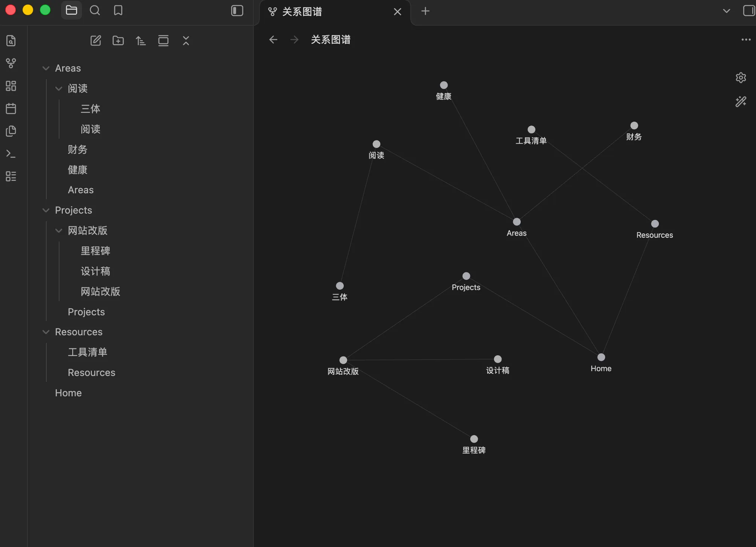Screen dimensions: 756x547
Task: Open quick switcher icon in ribbon
Action: (x=11, y=41)
